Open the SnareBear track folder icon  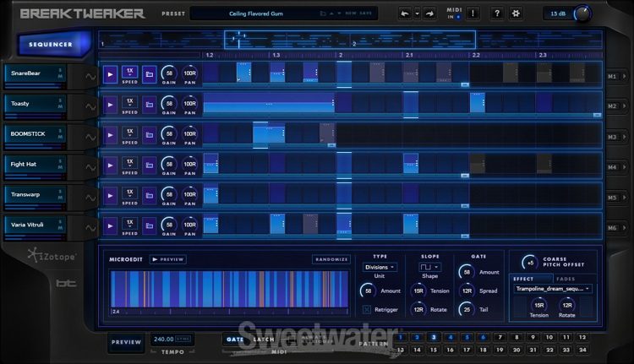click(x=149, y=74)
